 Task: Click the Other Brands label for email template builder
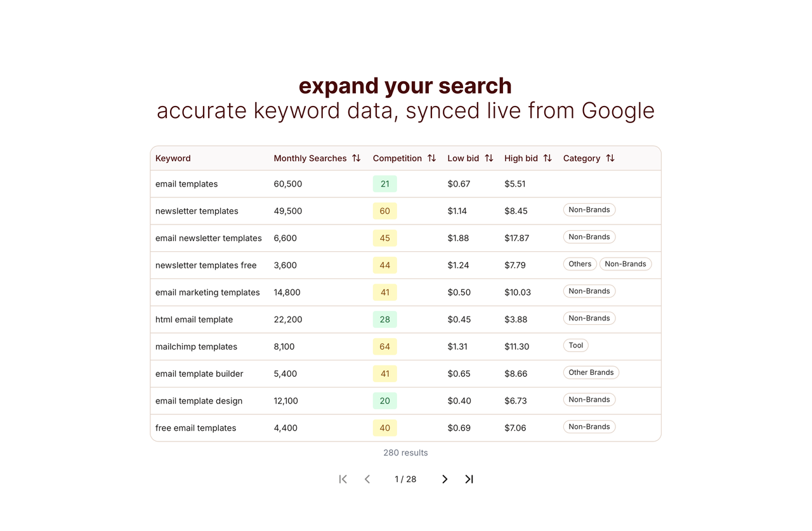click(x=591, y=372)
